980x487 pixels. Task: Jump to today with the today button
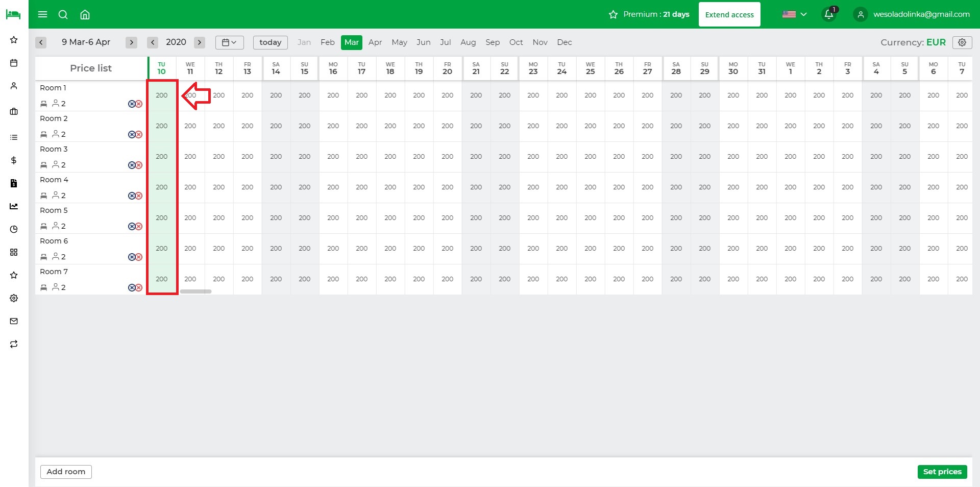pos(271,42)
